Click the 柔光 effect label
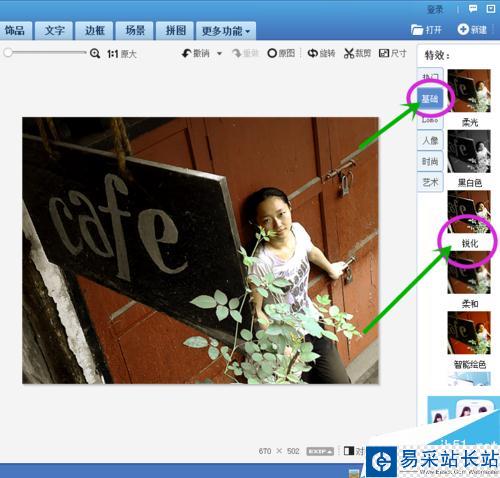This screenshot has height=478, width=500. [470, 122]
